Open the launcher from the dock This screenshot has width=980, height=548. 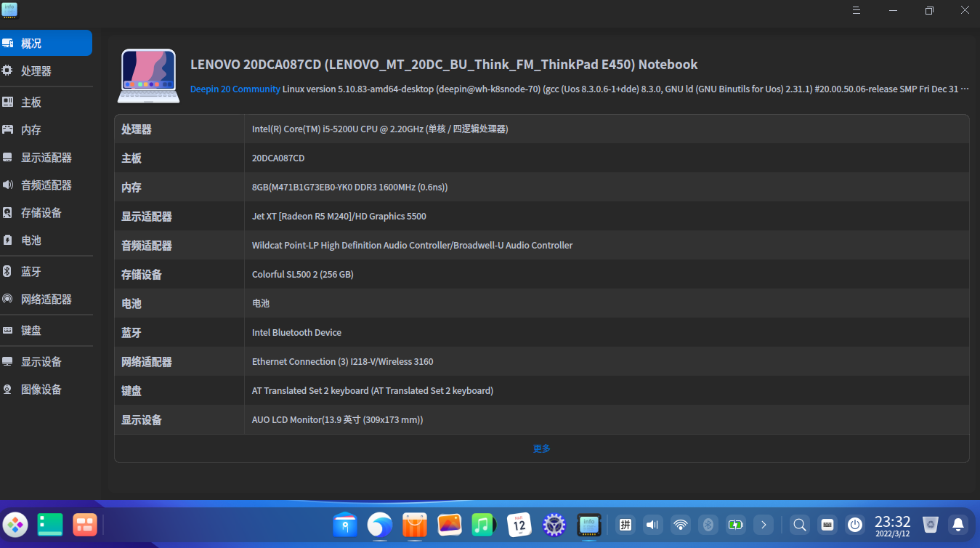click(15, 524)
